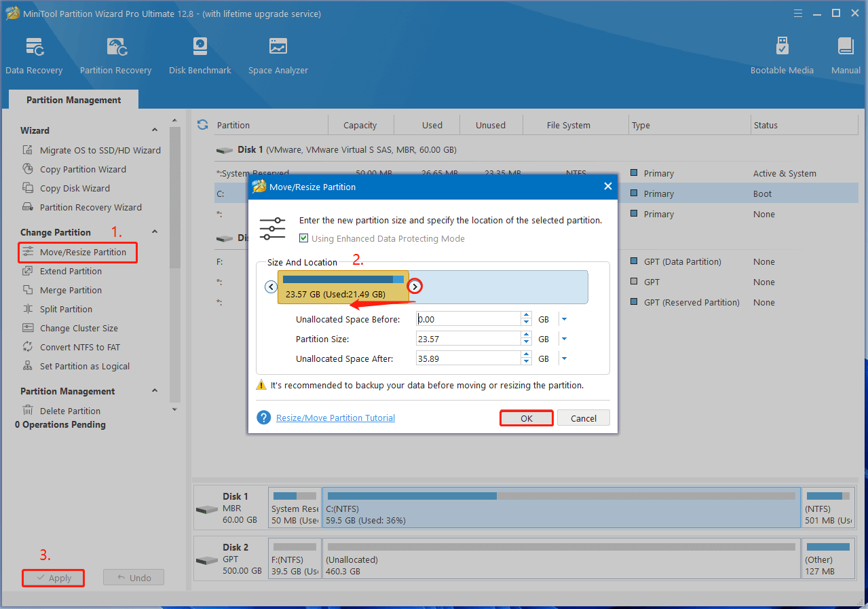
Task: Select 501 MB (NTFS) block on Disk 1
Action: [829, 507]
